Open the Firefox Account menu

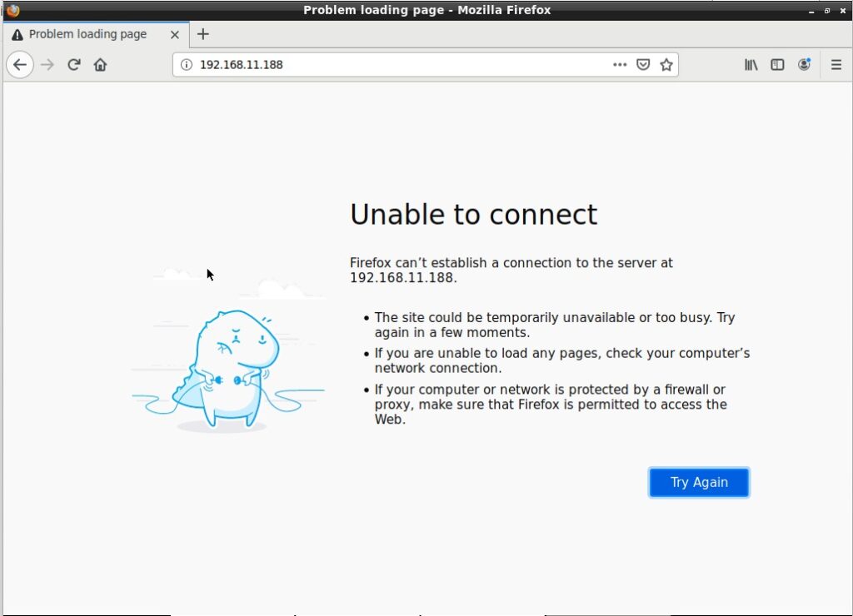coord(804,65)
